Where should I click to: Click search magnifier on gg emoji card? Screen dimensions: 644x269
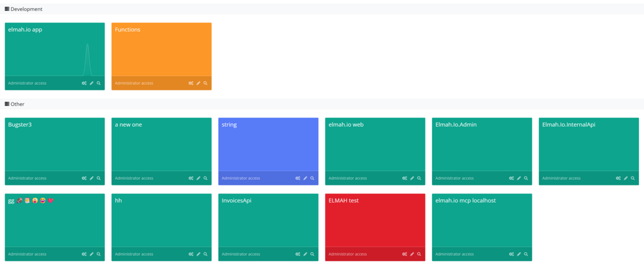point(98,254)
